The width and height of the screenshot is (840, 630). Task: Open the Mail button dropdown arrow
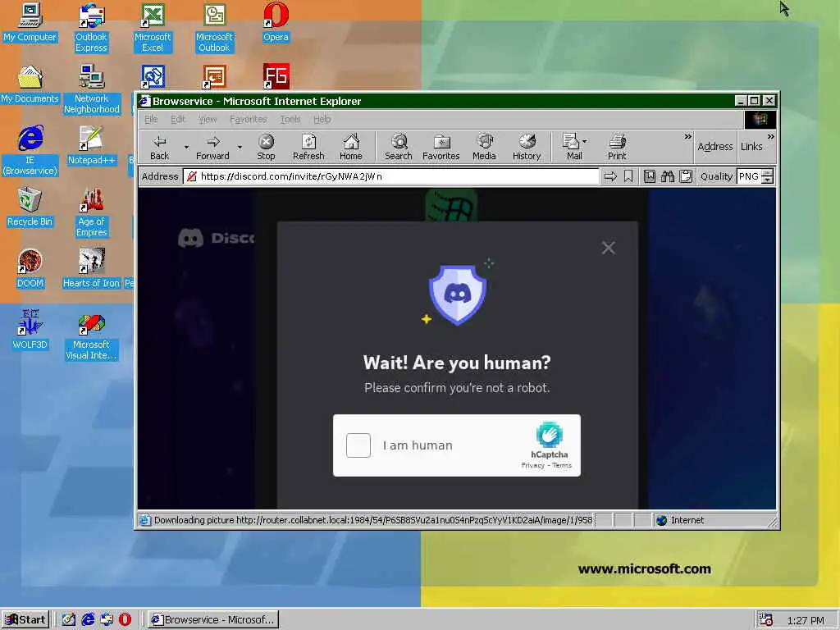click(584, 141)
